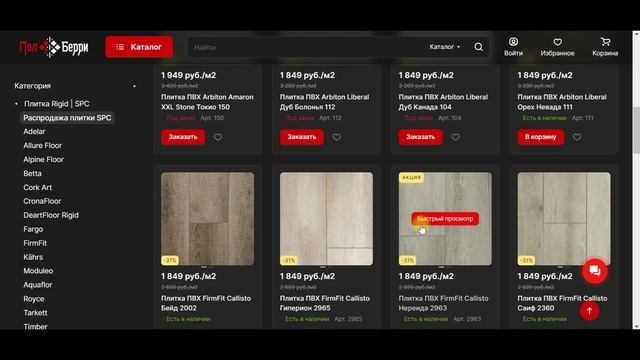Viewport: 640px width, 360px height.
Task: Open Arbiton Liberal Дуб Канада 104 product title
Action: pyautogui.click(x=443, y=102)
